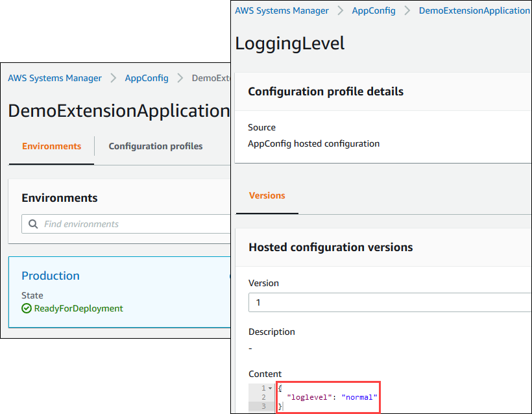Click line number 2 in editor gutter
The image size is (532, 414).
pos(263,397)
